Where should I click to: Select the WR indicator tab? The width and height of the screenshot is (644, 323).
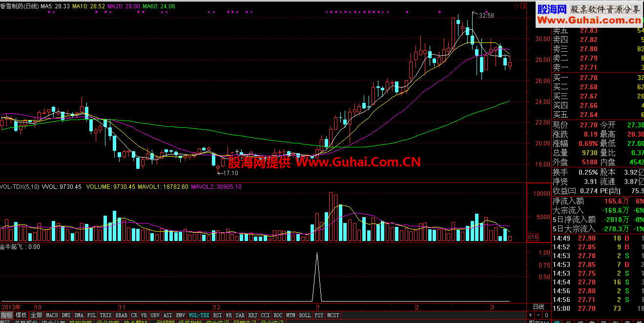click(x=229, y=315)
